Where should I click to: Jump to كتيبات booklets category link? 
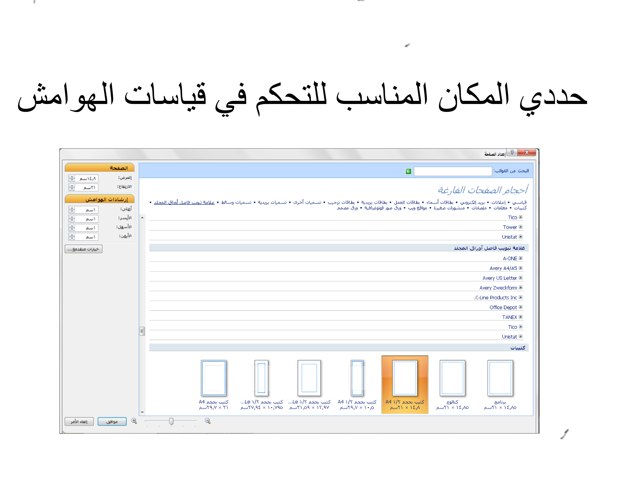(x=520, y=208)
